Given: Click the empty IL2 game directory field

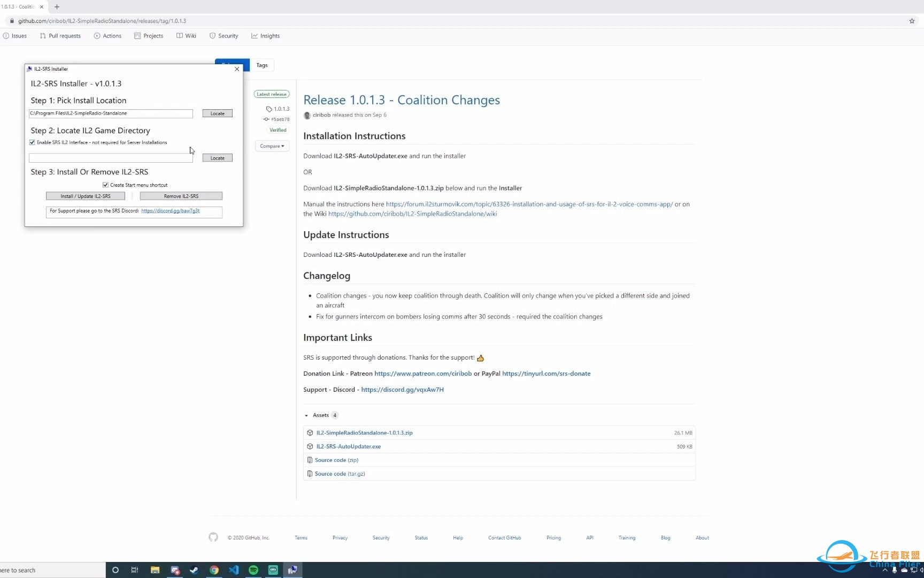Looking at the screenshot, I should (111, 158).
